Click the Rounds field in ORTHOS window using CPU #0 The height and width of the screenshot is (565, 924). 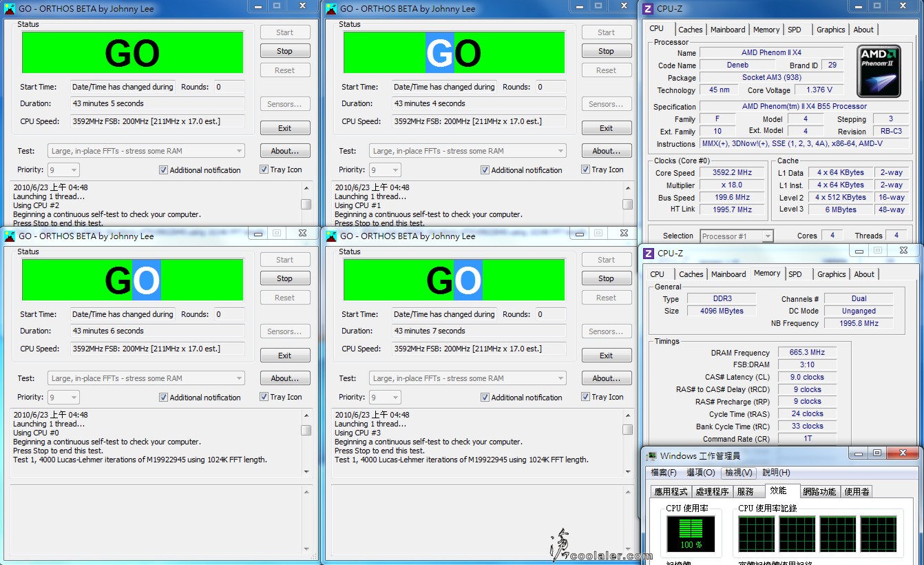[x=229, y=314]
